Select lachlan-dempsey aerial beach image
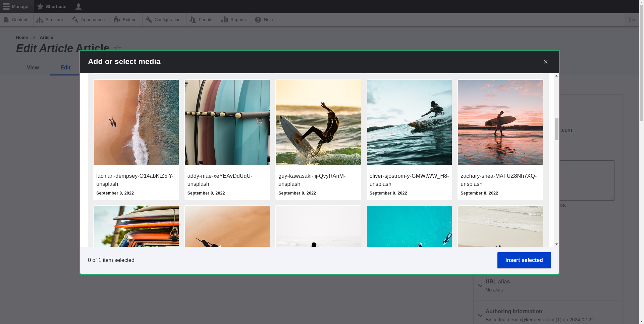 pyautogui.click(x=136, y=122)
